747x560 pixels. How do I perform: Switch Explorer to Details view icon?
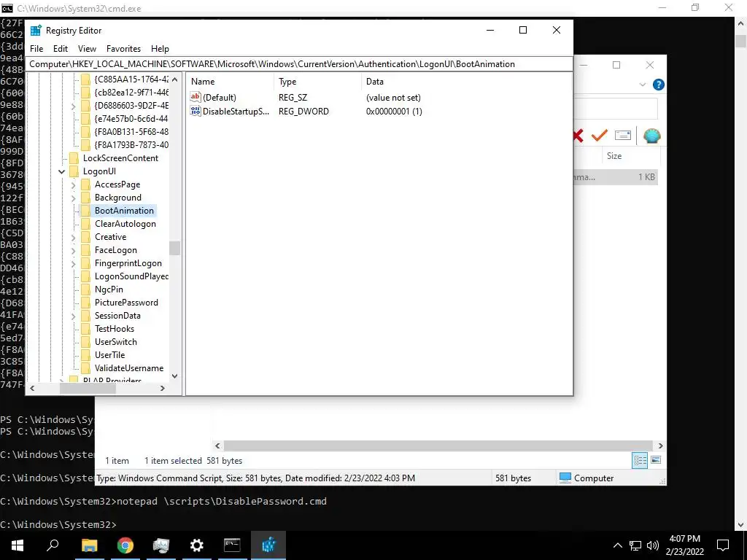point(640,460)
